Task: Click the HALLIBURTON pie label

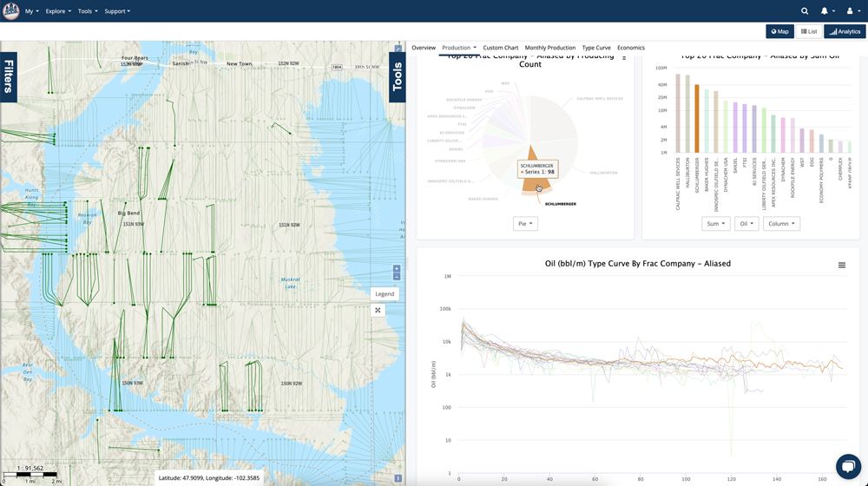Action: [603, 173]
